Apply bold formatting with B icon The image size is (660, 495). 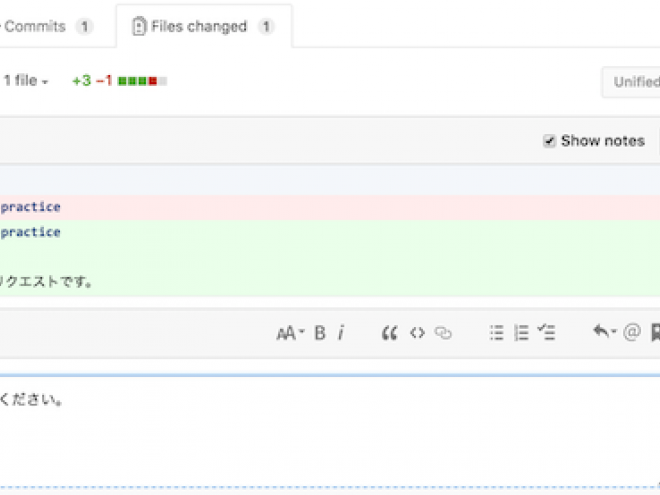tap(320, 333)
